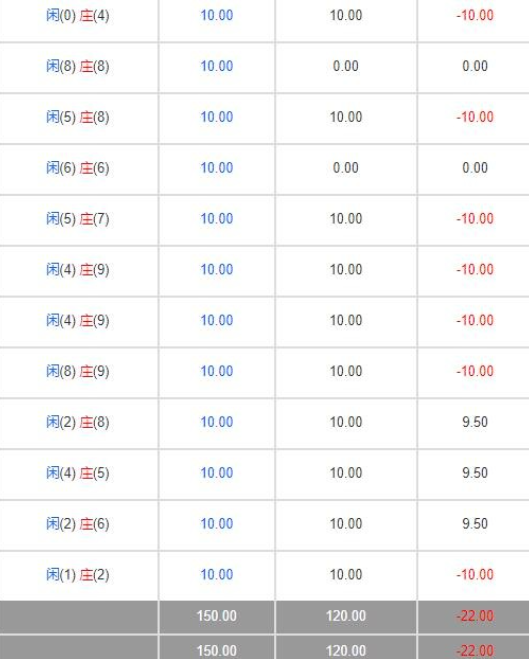Click red -10.00 result in 闲(5) 庄(7) row
The height and width of the screenshot is (659, 529).
[x=475, y=219]
